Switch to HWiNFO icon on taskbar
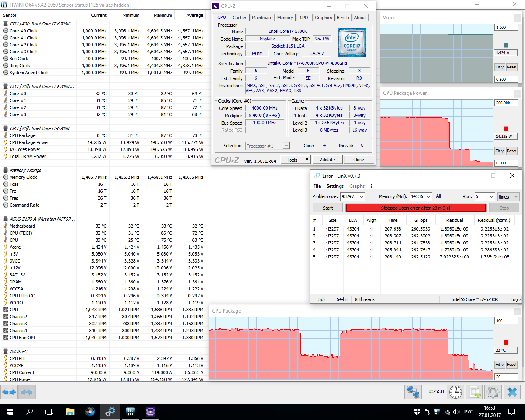 130,412
